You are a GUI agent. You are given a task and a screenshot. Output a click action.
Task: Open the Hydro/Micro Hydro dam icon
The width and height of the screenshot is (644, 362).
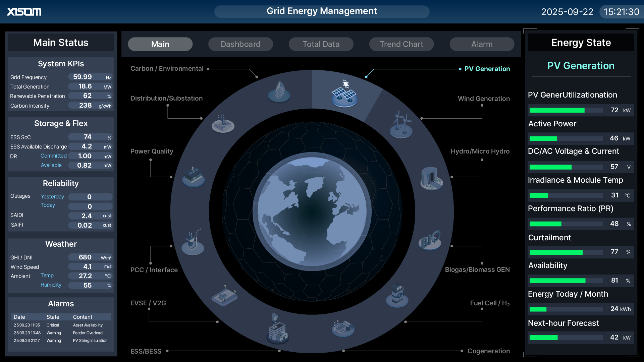point(431,179)
